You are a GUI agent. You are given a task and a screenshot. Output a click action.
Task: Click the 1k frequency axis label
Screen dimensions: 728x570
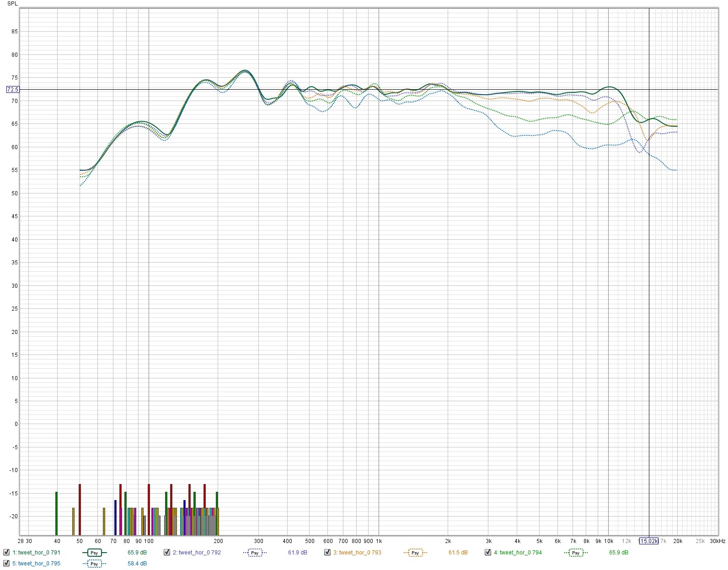pyautogui.click(x=379, y=541)
